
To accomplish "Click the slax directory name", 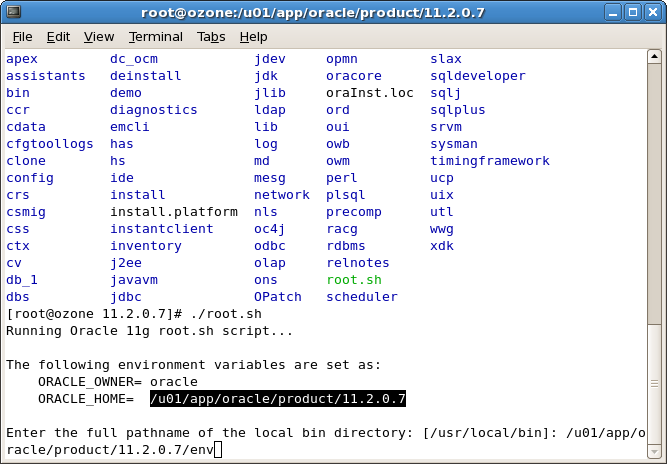I will 446,59.
